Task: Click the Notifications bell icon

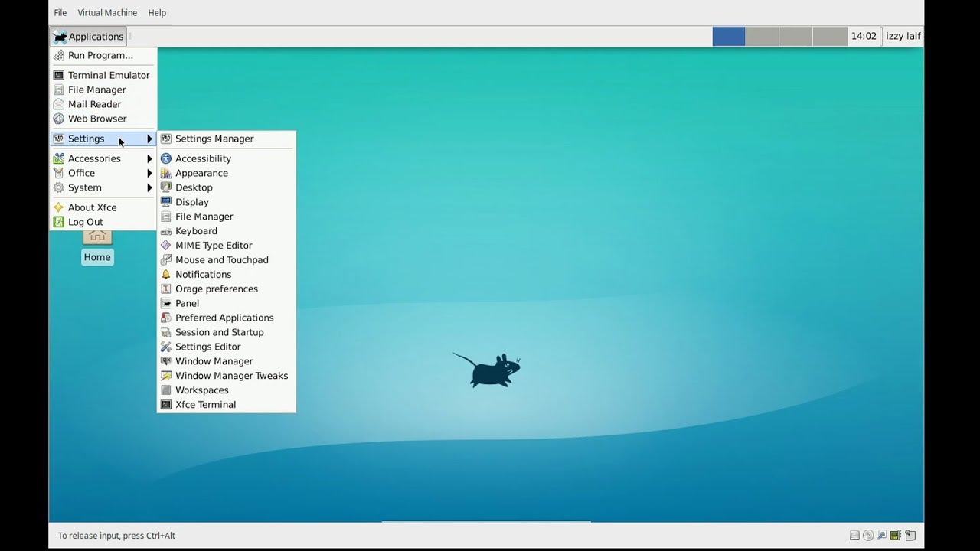Action: coord(166,275)
